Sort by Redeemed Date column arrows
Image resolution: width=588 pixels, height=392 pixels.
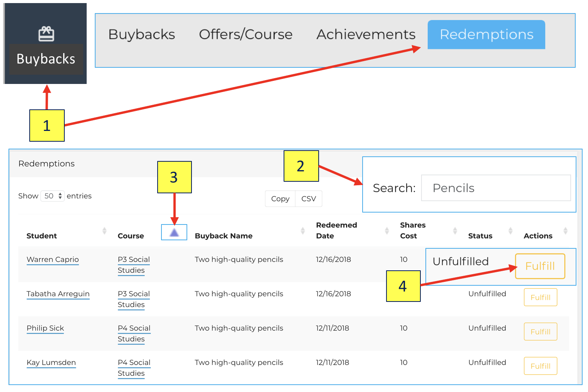coord(387,231)
